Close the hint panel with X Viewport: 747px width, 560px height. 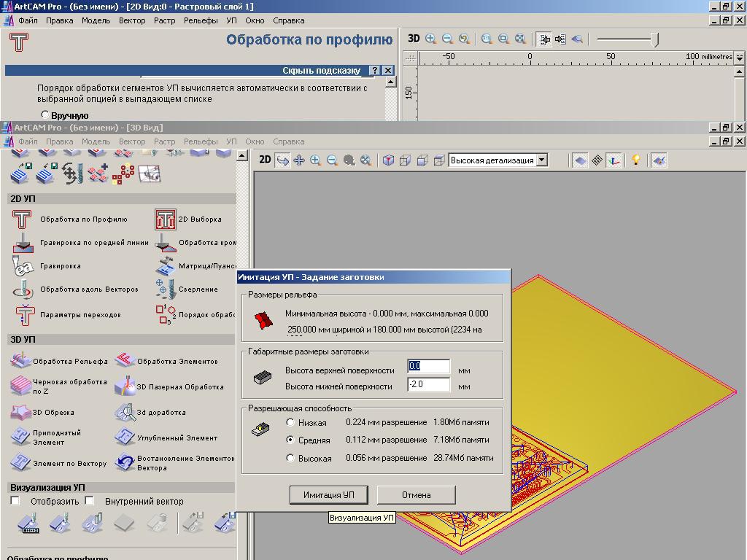(x=388, y=71)
